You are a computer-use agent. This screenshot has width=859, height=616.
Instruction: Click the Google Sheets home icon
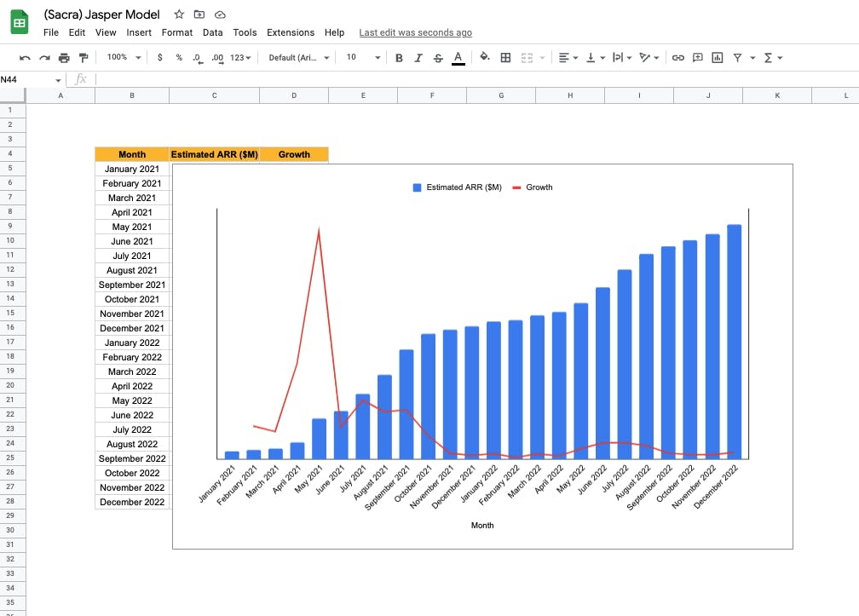coord(20,22)
